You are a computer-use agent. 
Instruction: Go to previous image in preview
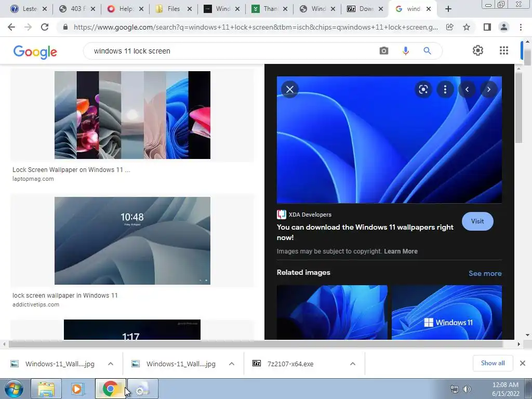coord(467,89)
